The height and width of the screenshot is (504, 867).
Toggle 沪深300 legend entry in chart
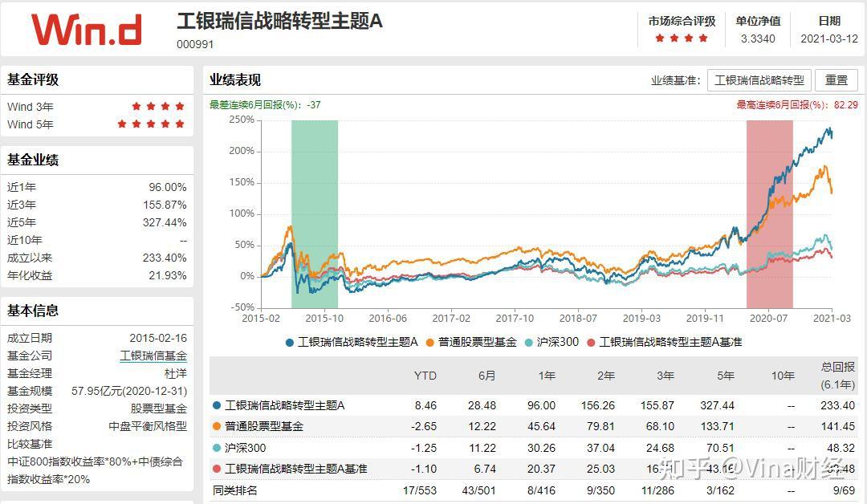552,343
